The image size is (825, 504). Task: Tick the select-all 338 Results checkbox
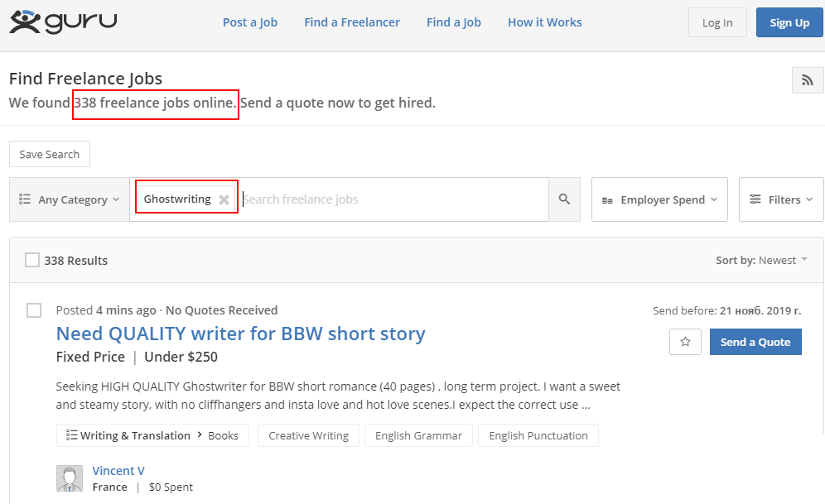(32, 260)
